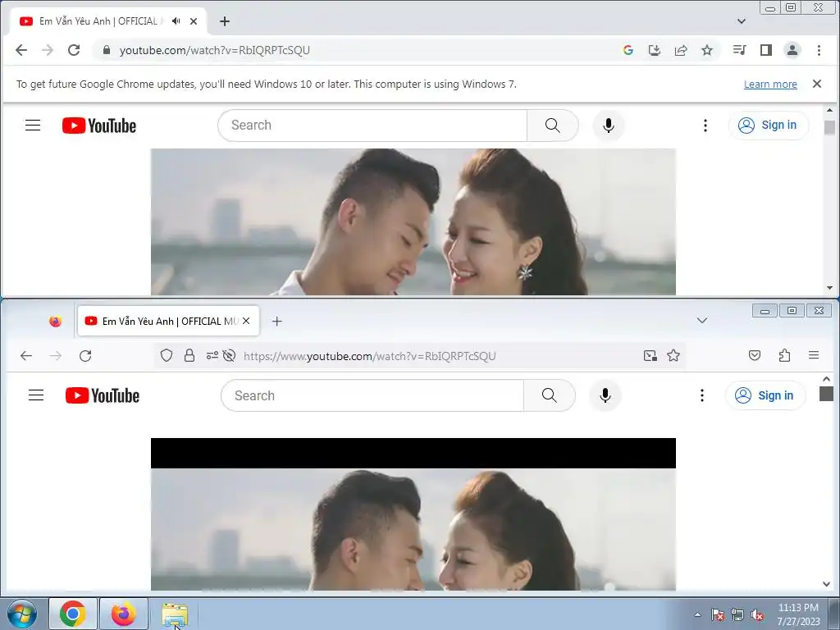Open YouTube settings dots in Chrome window
This screenshot has width=840, height=630.
[705, 126]
